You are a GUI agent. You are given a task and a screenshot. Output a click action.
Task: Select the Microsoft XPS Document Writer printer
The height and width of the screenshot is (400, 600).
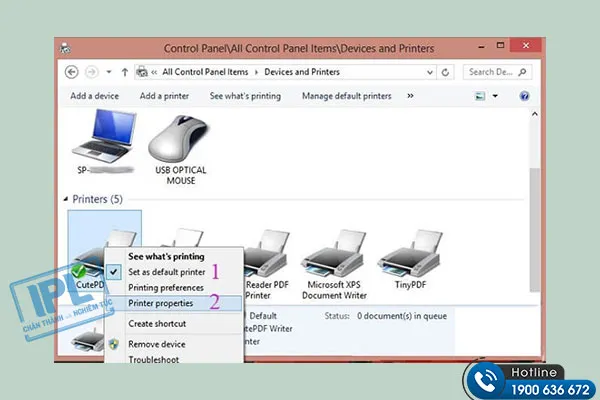point(336,255)
